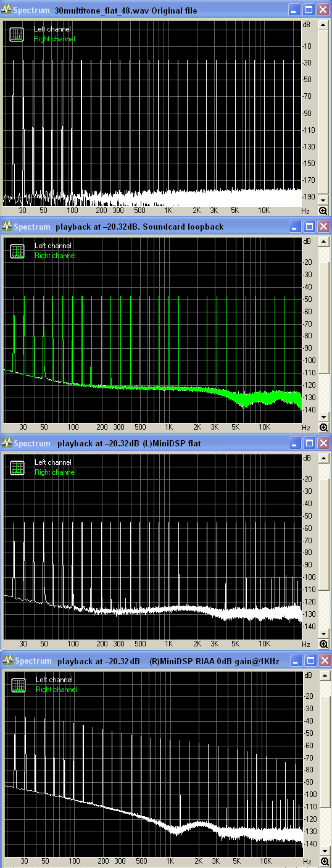Screen dimensions: 332x868
Task: Click scrollbar up arrow in Soundcard loopback window
Action: click(323, 242)
